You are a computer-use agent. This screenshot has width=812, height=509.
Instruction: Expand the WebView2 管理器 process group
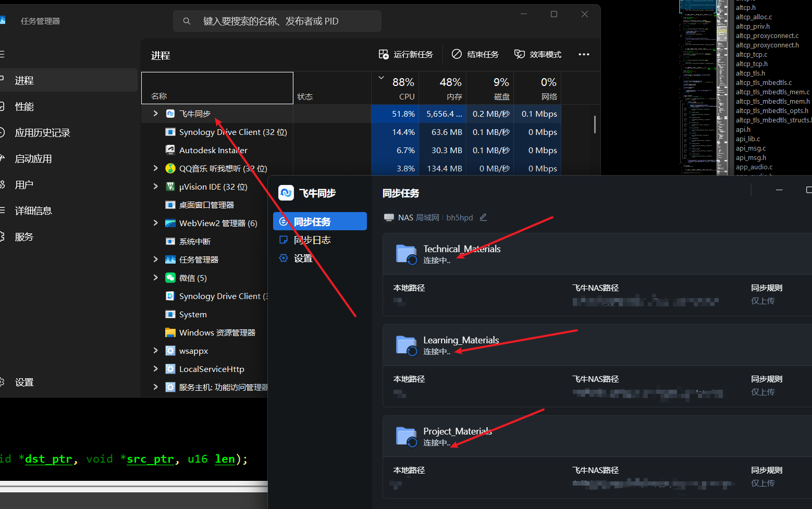155,223
